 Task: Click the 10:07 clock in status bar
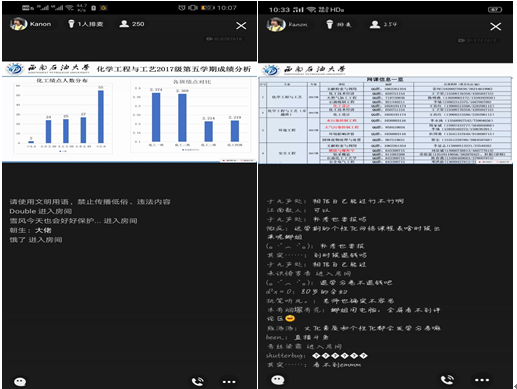[227, 8]
